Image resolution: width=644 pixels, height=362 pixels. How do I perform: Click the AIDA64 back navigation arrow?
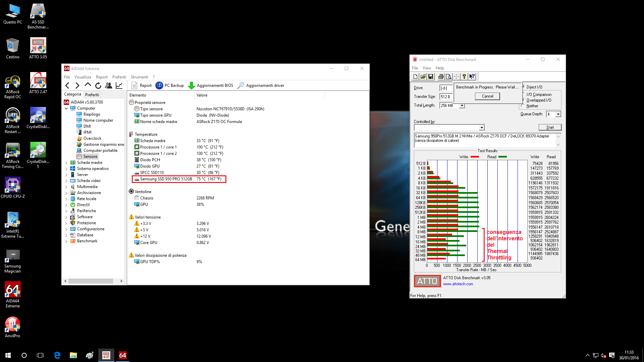(67, 85)
